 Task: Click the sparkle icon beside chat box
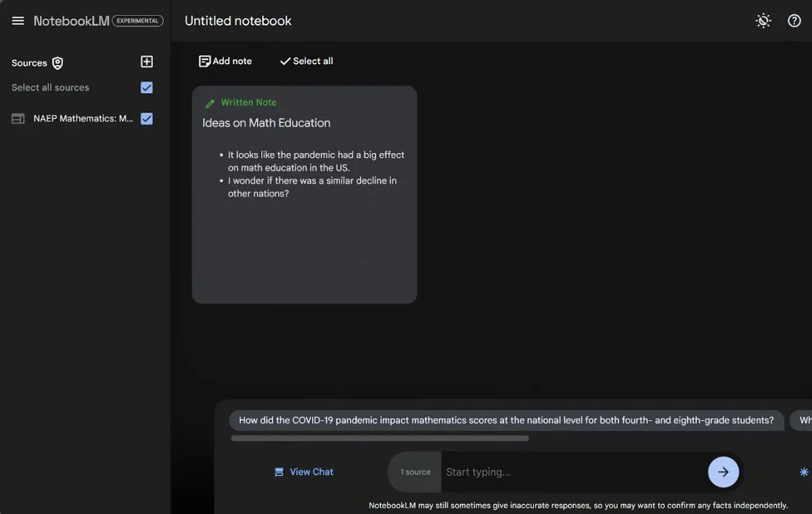coord(803,472)
